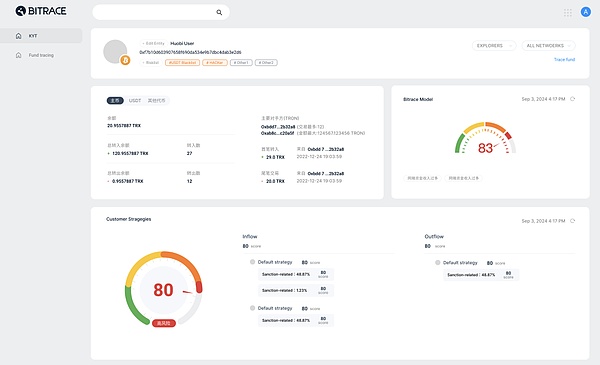Expand the ALL NETWORKS dropdown
This screenshot has width=600, height=365.
548,46
